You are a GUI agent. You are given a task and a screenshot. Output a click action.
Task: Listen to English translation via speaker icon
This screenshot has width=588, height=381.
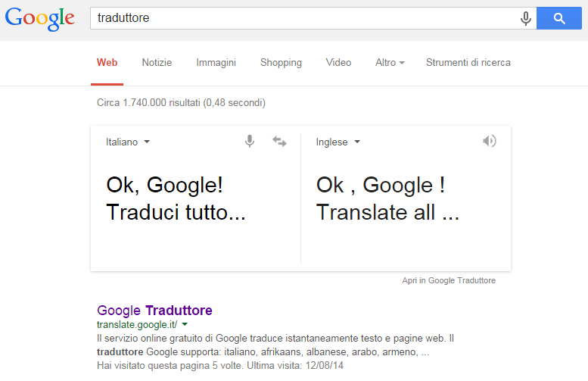pos(490,141)
